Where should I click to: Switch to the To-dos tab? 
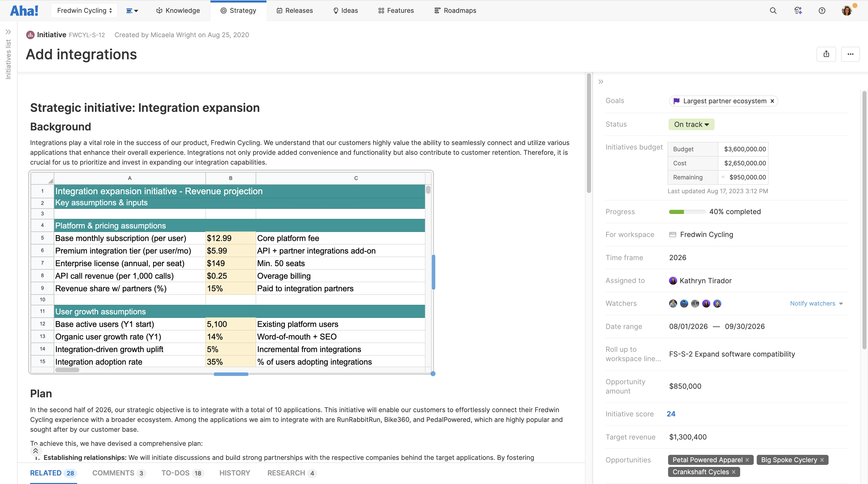[x=182, y=473]
